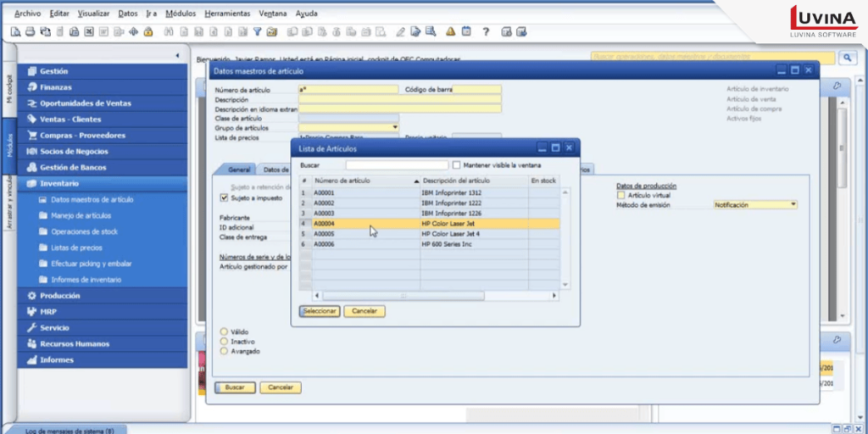Expand the Ventas - Clientes module
868x434 pixels.
[x=103, y=119]
